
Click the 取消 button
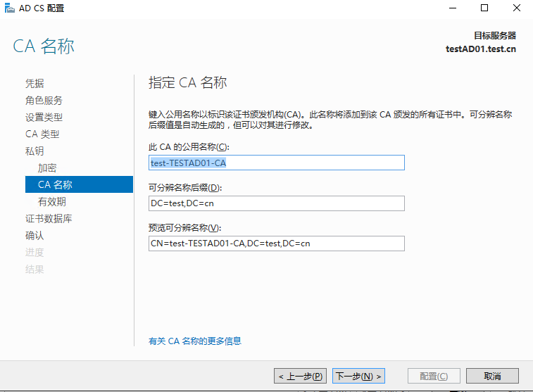coord(492,376)
